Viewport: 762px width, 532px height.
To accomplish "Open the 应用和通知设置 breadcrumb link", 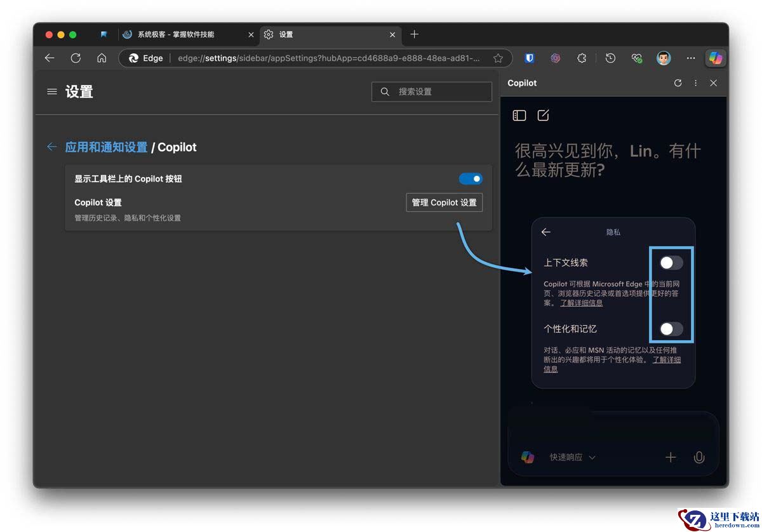I will pos(106,147).
